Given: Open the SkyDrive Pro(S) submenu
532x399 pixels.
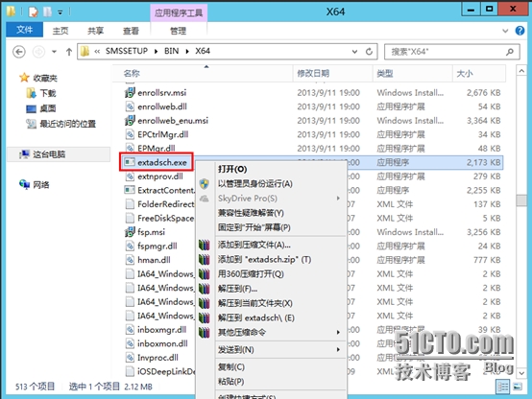Looking at the screenshot, I should pyautogui.click(x=271, y=199).
